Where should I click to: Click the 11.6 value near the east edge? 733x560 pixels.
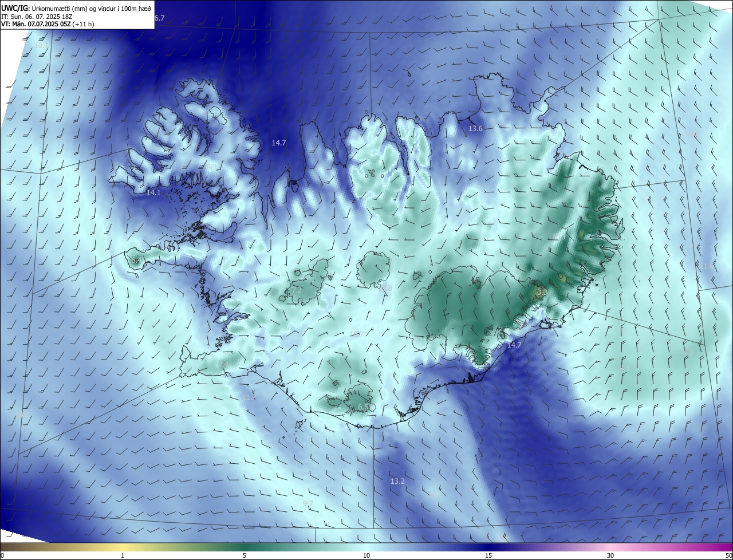click(708, 266)
